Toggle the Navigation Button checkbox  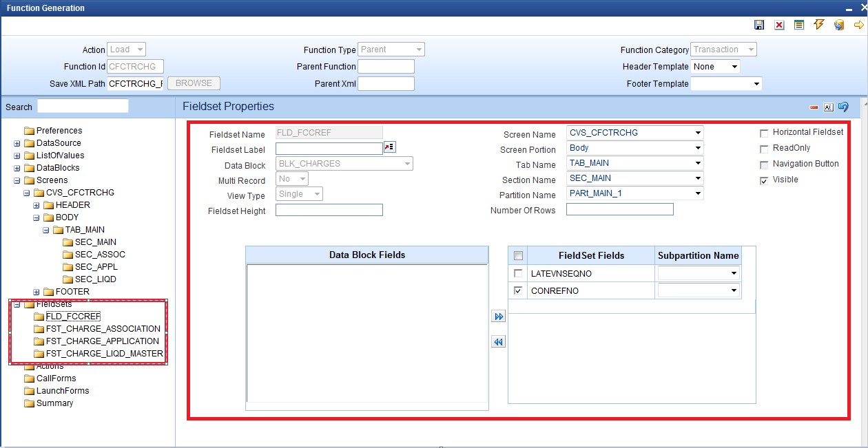click(x=764, y=164)
